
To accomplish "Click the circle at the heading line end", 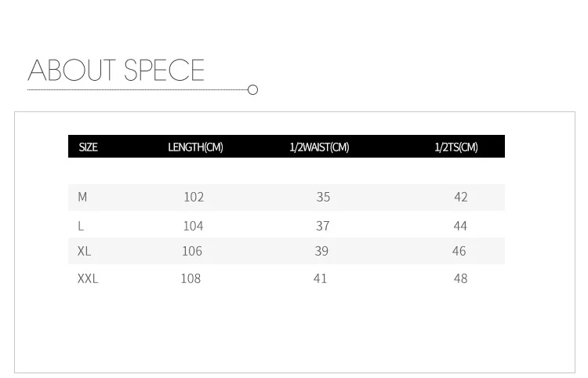I will tap(252, 90).
